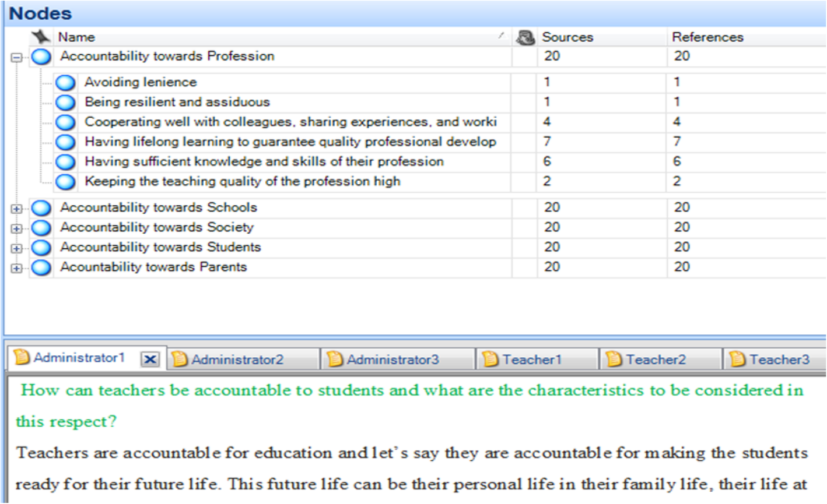Switch to the Administrator3 tab
The image size is (827, 504).
(393, 360)
